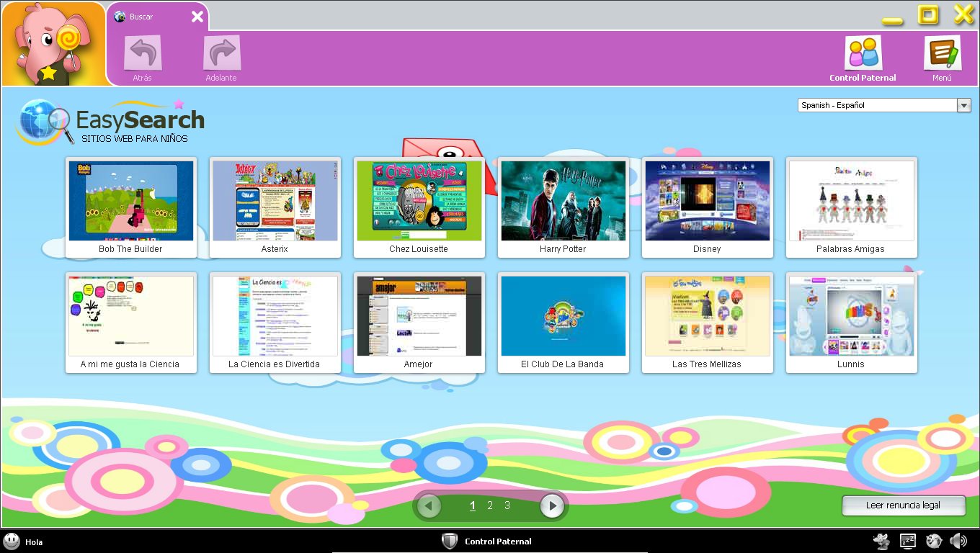The image size is (980, 553).
Task: Go to the previous page with the pager's left arrow
Action: [x=429, y=505]
